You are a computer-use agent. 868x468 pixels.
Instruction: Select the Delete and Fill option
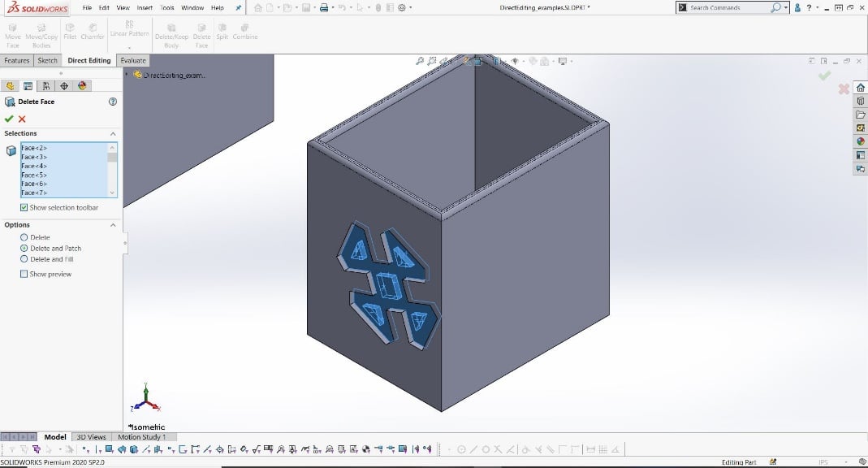click(24, 259)
